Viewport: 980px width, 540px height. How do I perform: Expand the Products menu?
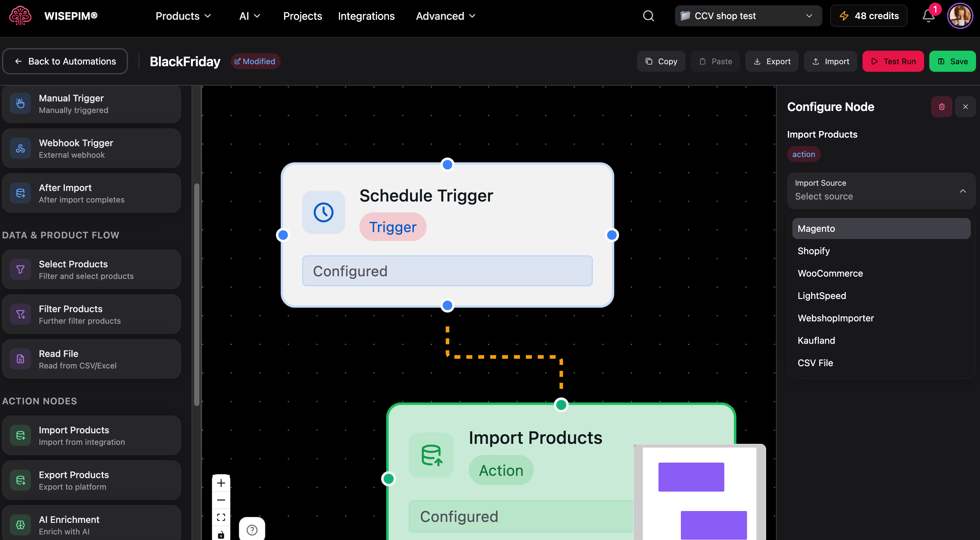coord(183,16)
